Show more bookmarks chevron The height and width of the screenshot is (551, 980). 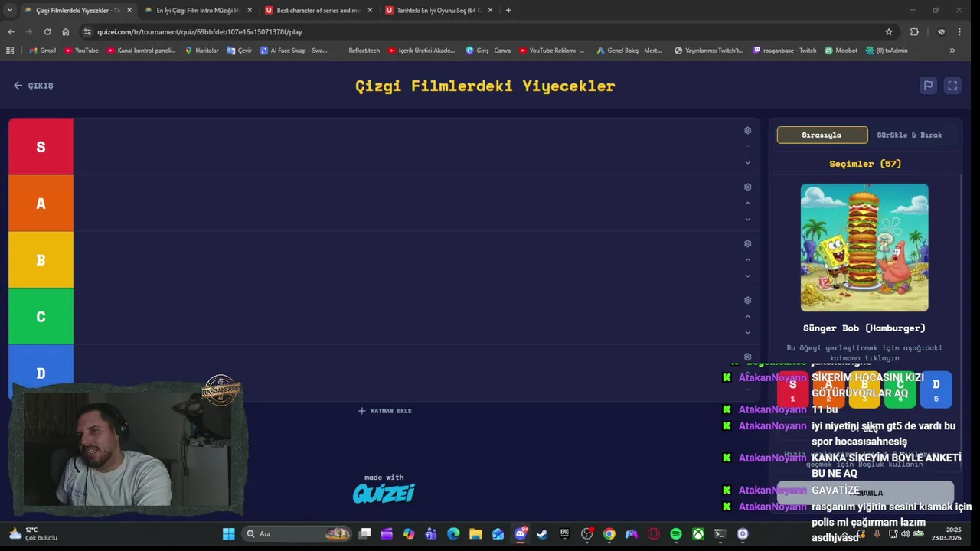coord(952,51)
